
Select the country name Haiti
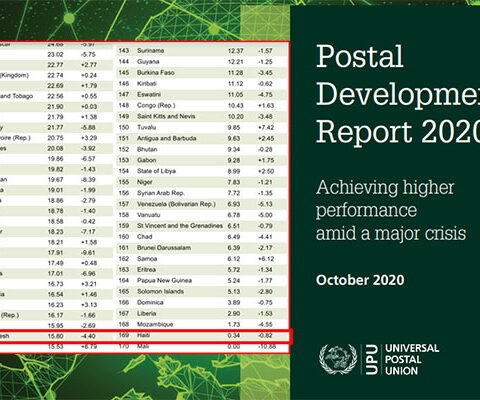click(143, 335)
